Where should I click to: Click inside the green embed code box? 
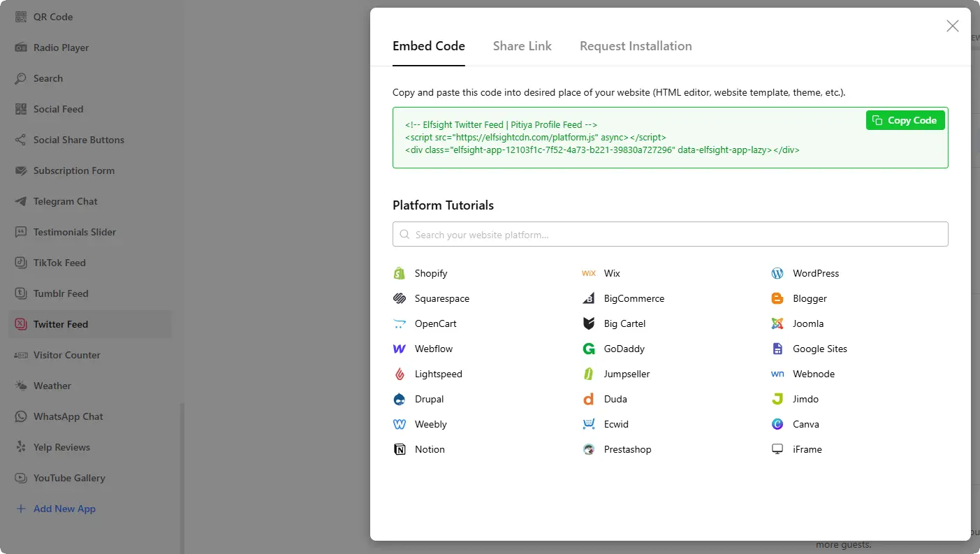tap(671, 138)
